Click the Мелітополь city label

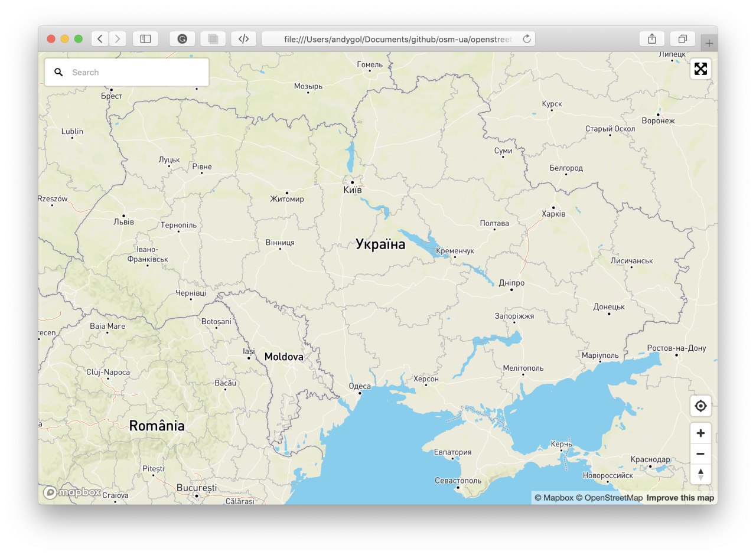coord(523,368)
